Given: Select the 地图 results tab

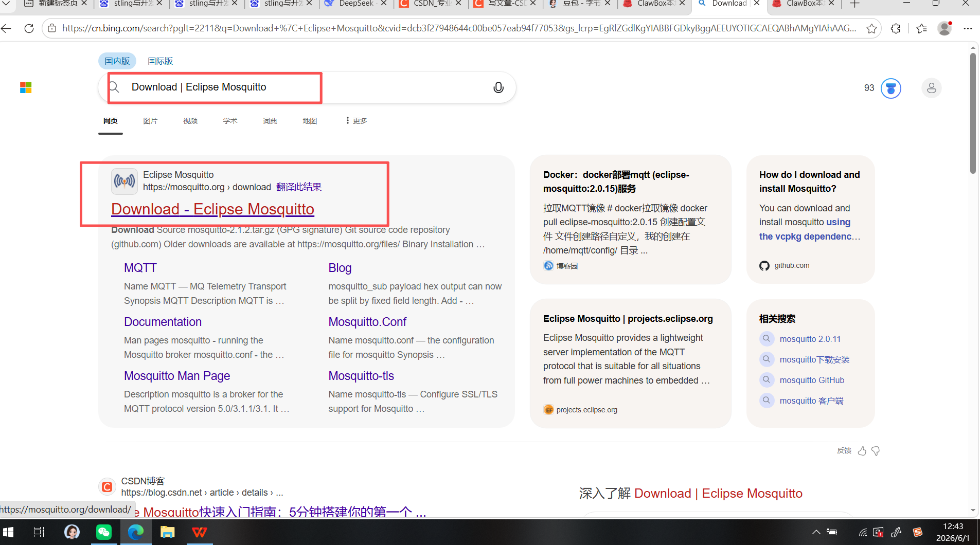Looking at the screenshot, I should 310,121.
